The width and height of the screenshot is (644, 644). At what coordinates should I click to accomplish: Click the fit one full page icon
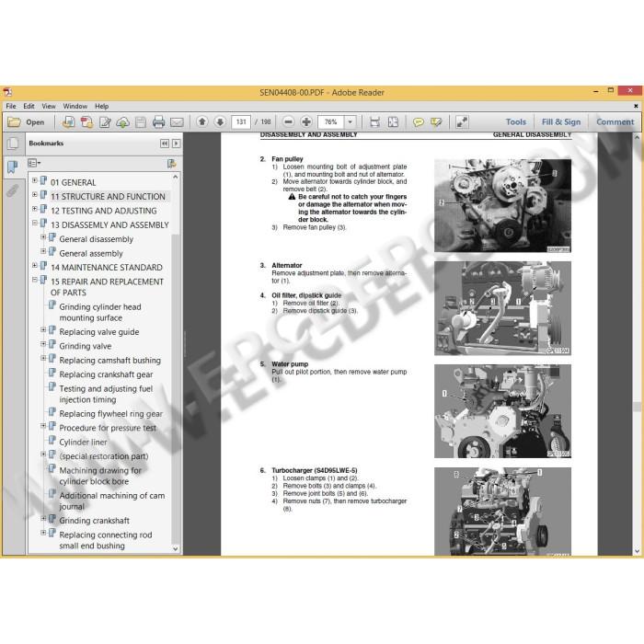tap(393, 122)
